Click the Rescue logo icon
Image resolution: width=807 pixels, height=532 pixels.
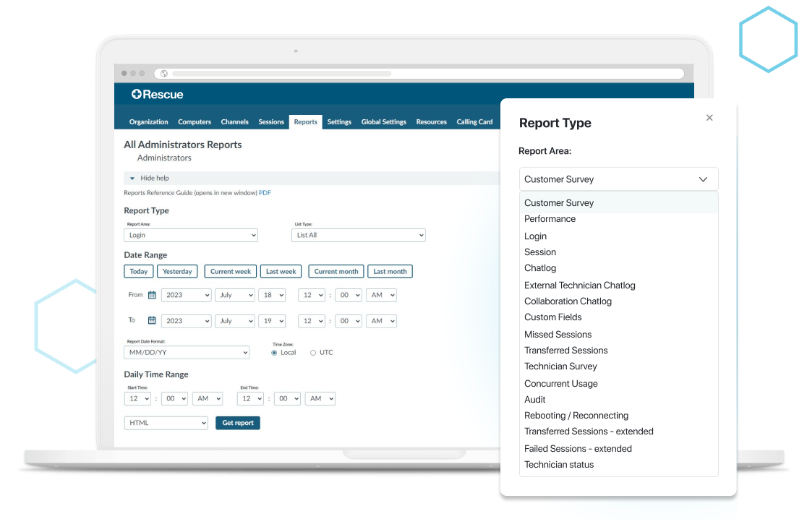tap(137, 93)
